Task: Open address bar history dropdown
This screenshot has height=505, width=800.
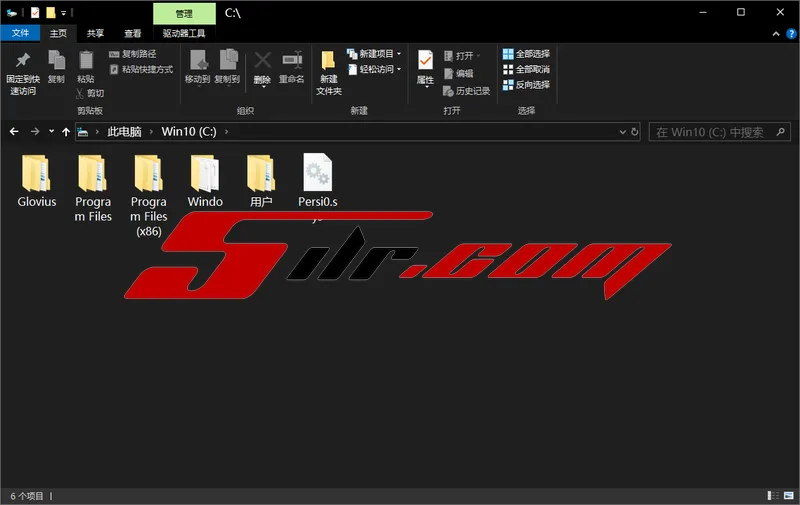Action: tap(622, 132)
